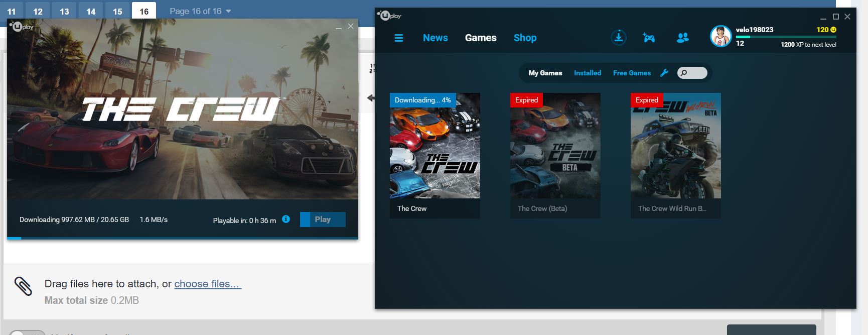Image resolution: width=868 pixels, height=335 pixels.
Task: Open the Shop tab
Action: [525, 38]
